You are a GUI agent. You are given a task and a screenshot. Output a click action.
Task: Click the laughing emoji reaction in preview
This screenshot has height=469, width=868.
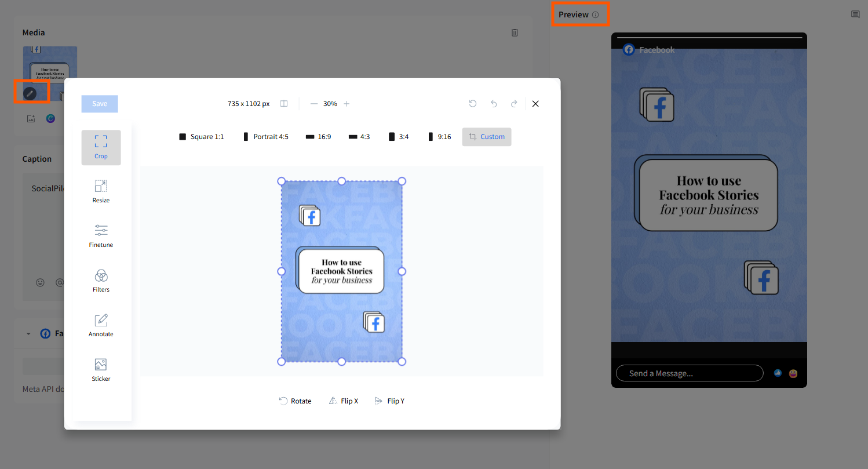click(x=793, y=373)
